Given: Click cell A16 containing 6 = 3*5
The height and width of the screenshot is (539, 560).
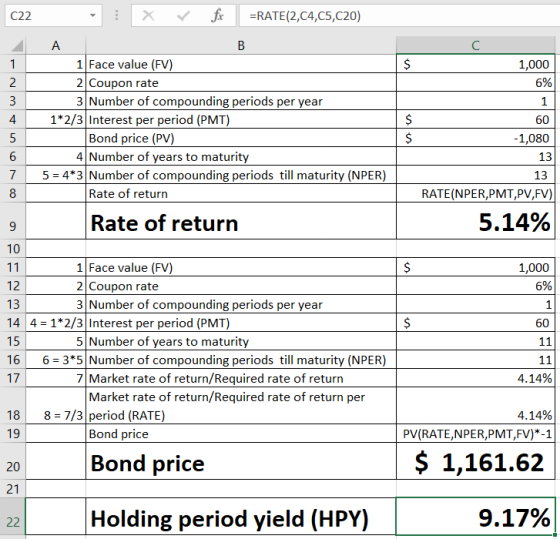Looking at the screenshot, I should tap(56, 360).
